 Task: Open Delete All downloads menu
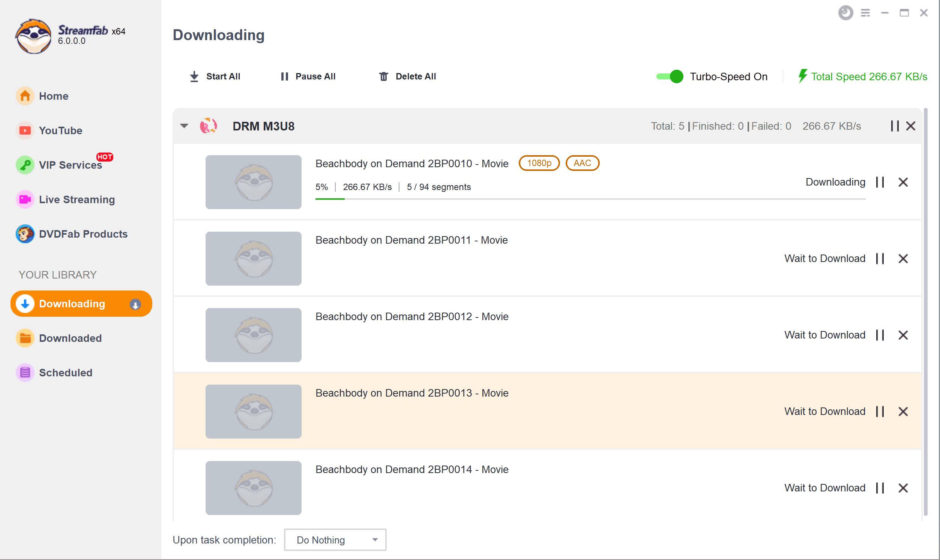407,76
